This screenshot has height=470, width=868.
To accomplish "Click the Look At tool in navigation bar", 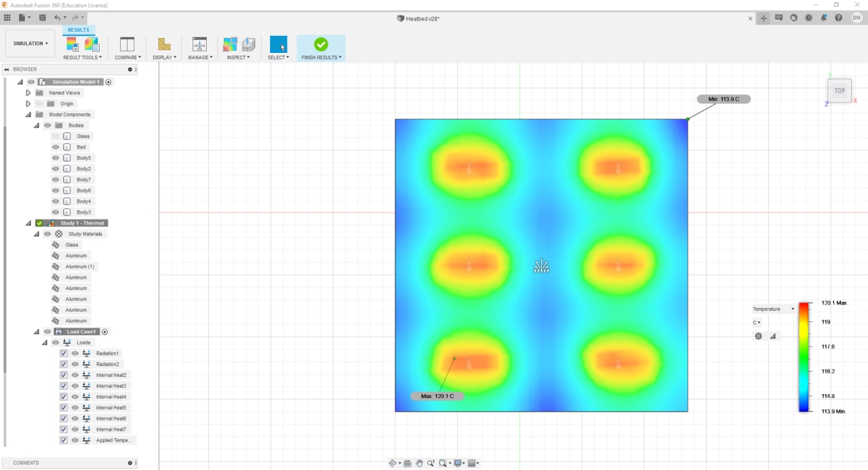I will [407, 463].
